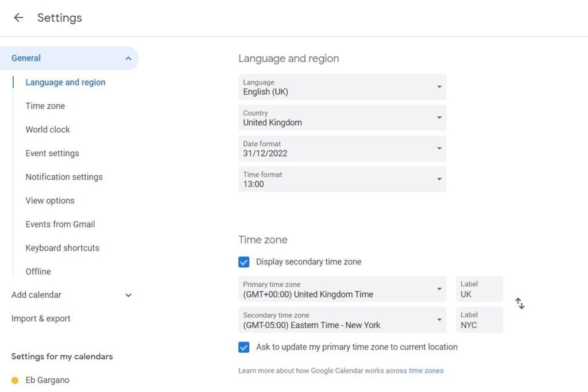Expand the Add calendar section
The width and height of the screenshot is (588, 392).
click(x=128, y=295)
